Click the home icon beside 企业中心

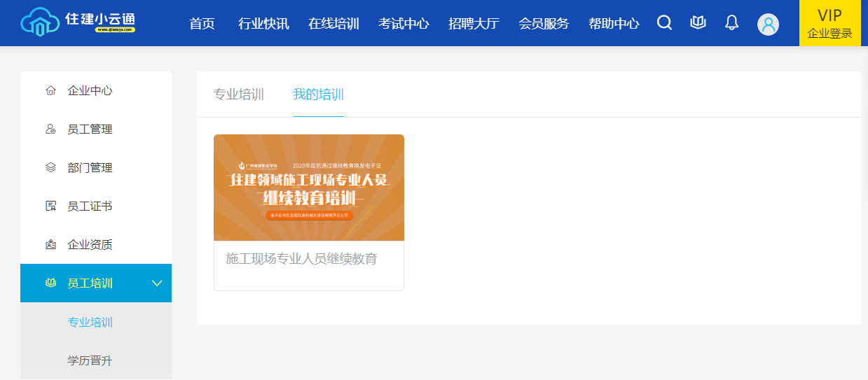pos(50,91)
